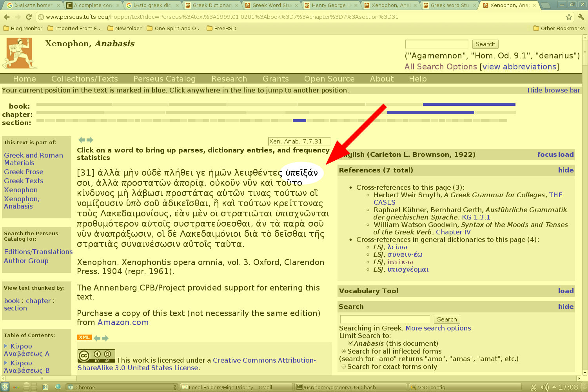The height and width of the screenshot is (392, 588).
Task: Open the Home menu item
Action: tap(24, 79)
